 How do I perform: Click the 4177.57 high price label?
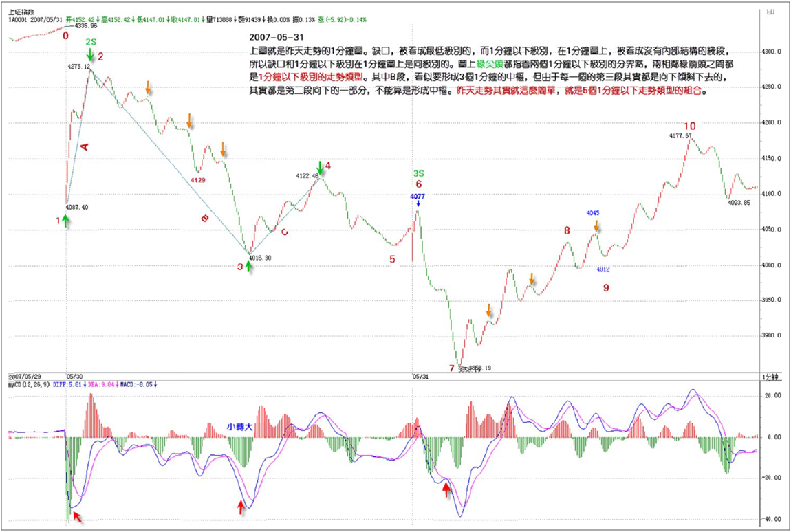click(x=680, y=136)
